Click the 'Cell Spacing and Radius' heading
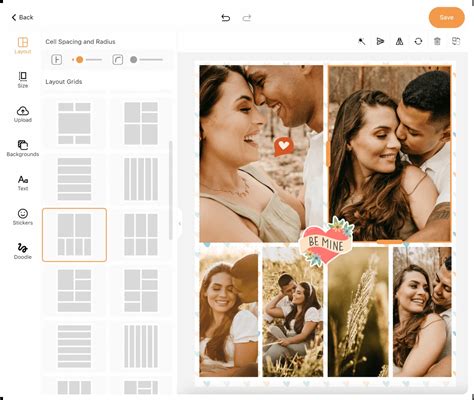 pos(80,42)
